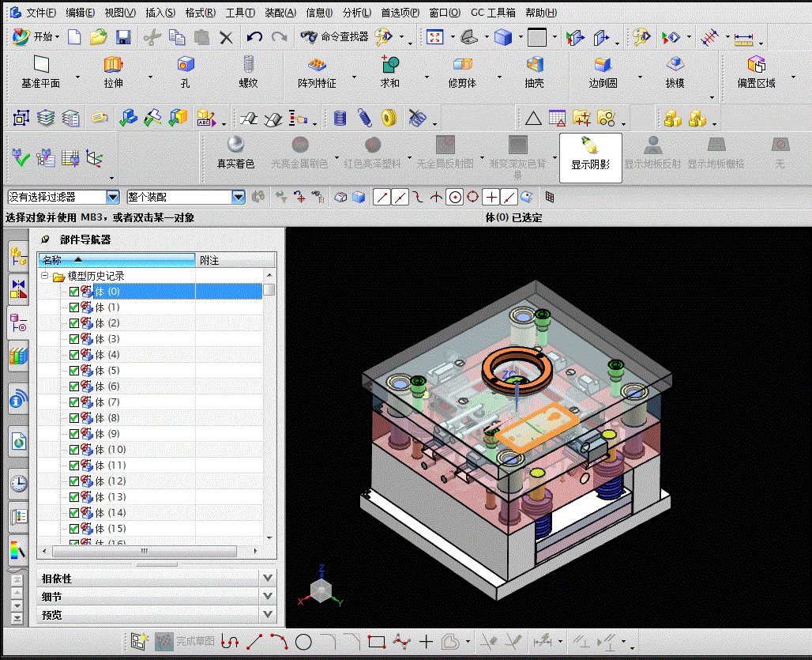Select the 抽壳 shell tool
This screenshot has width=812, height=660.
(x=534, y=73)
